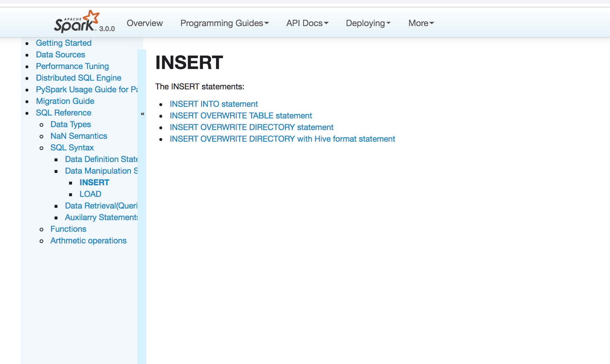This screenshot has width=610, height=364.
Task: Collapse the sidebar with the « arrow
Action: (143, 114)
